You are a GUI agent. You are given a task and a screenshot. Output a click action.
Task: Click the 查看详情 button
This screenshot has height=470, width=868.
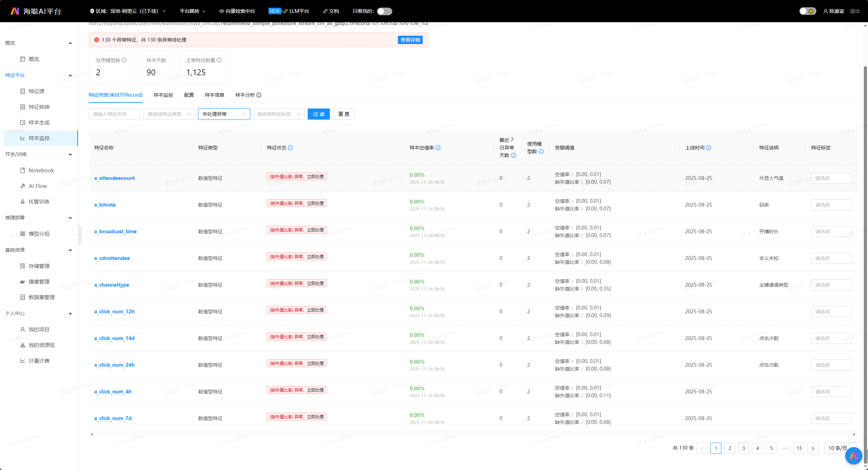(410, 40)
